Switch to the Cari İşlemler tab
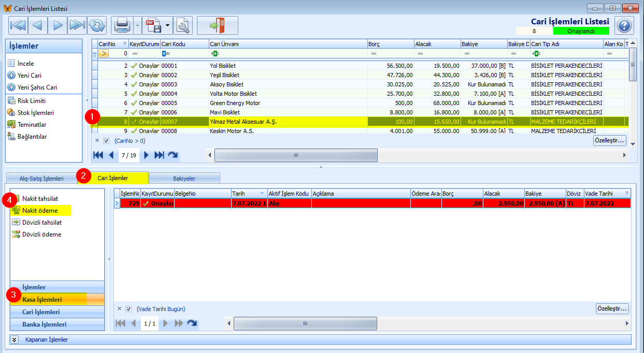Screen dimensions: 644x353 (x=113, y=178)
